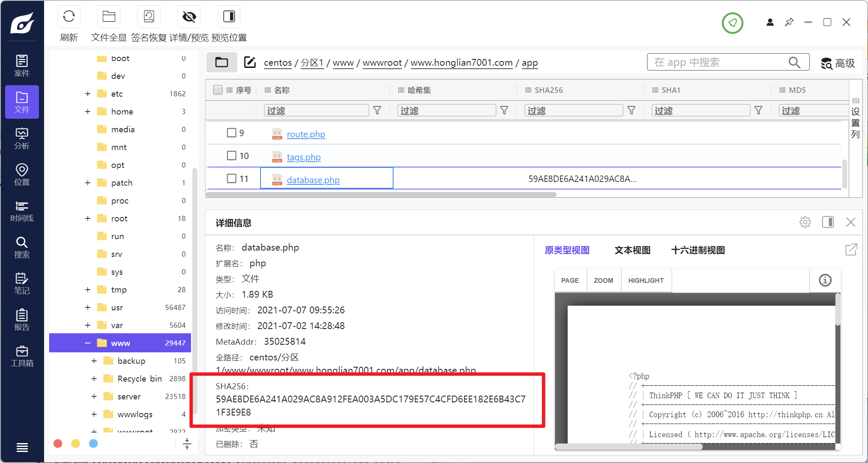Open the 工具箱 sidebar section

tap(22, 356)
